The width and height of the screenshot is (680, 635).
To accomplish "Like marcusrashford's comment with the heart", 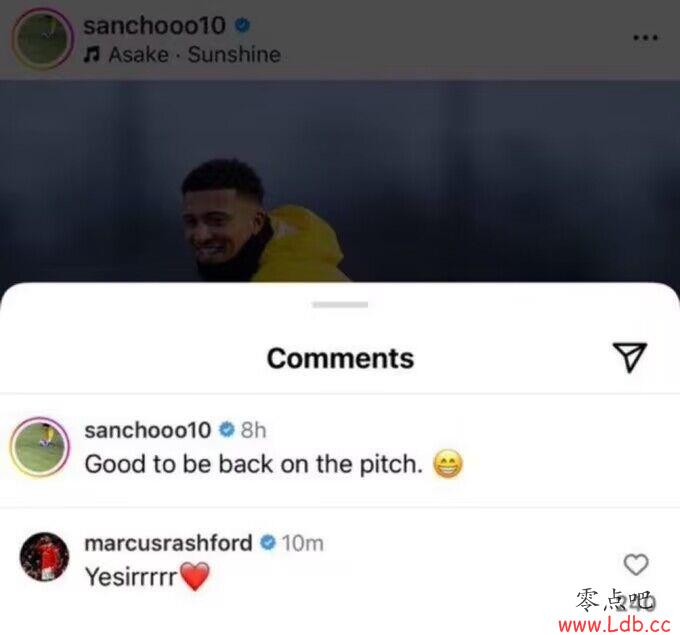I will (636, 564).
